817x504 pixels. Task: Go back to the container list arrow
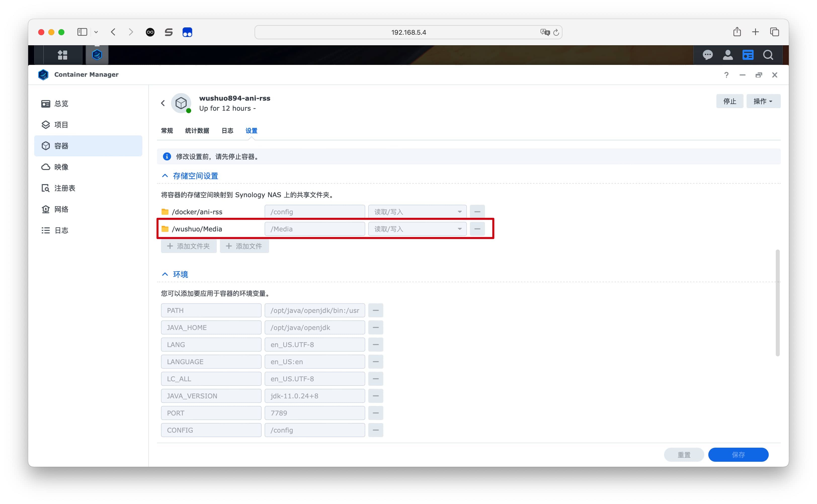163,103
